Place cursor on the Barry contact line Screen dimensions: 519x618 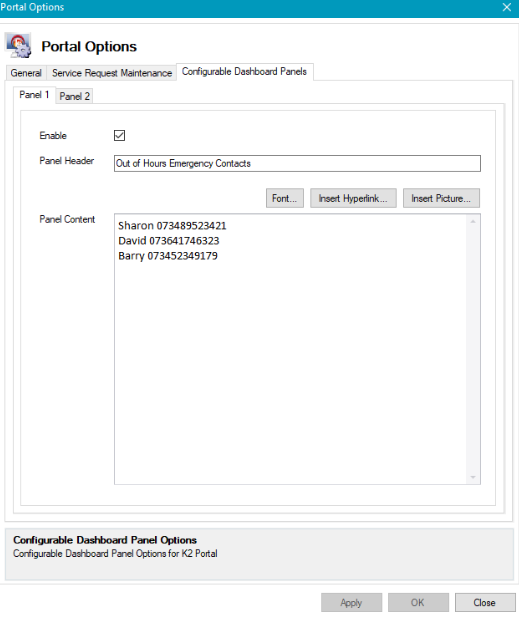168,256
